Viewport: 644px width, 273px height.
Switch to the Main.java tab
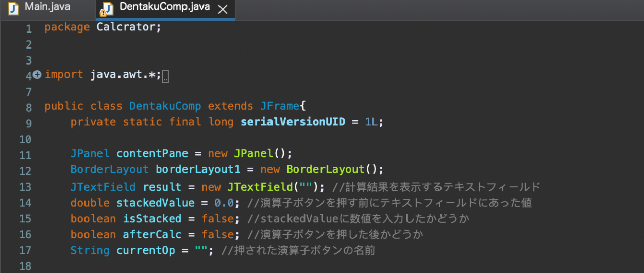pyautogui.click(x=47, y=8)
